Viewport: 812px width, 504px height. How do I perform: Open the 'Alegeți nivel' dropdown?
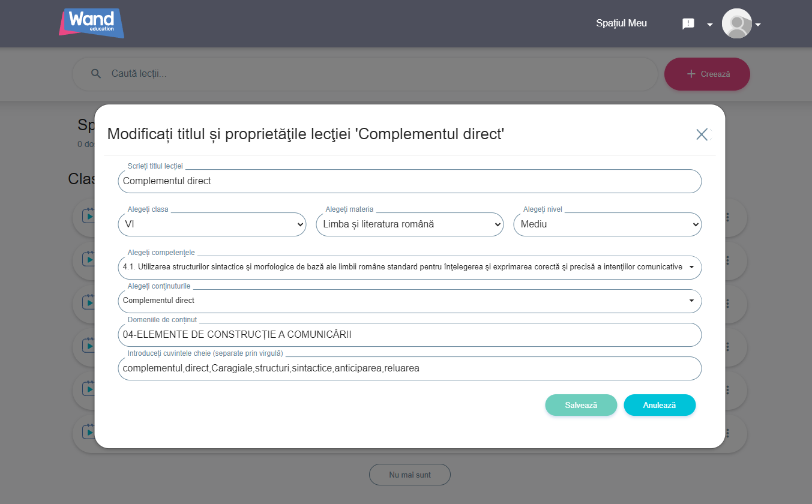tap(607, 224)
